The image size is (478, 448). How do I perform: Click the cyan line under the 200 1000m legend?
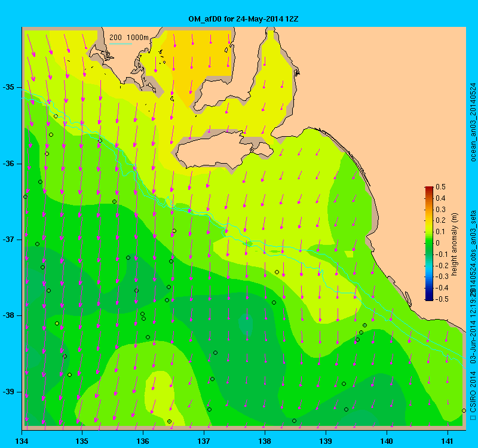coord(121,44)
